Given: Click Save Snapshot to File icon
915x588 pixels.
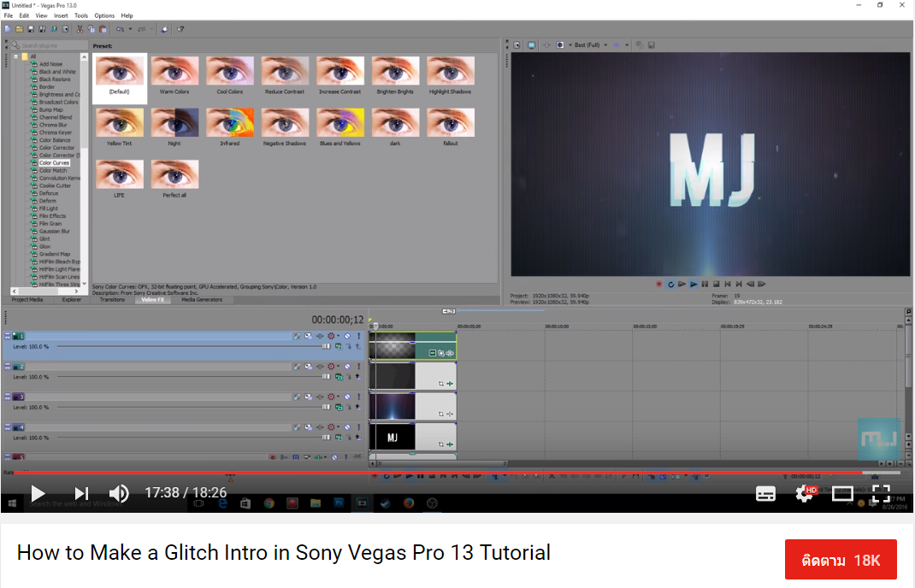Looking at the screenshot, I should [x=652, y=45].
